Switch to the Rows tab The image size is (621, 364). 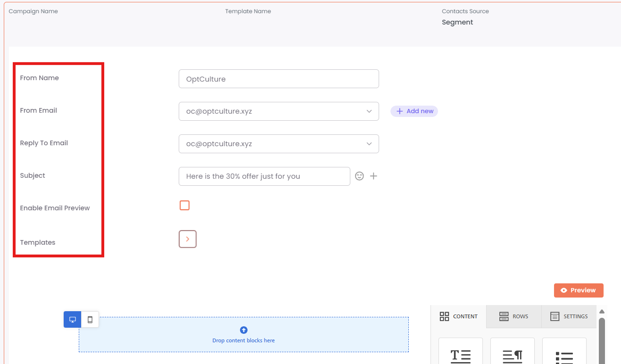(513, 316)
